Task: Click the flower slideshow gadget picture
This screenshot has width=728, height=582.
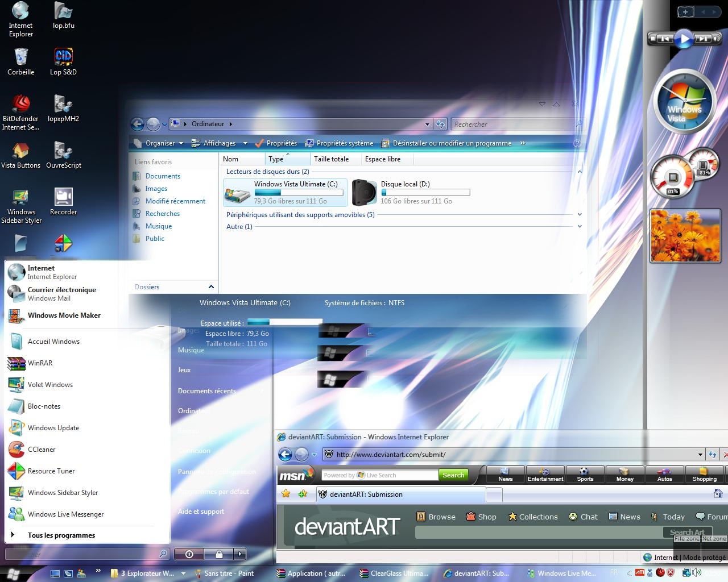Action: pos(685,235)
